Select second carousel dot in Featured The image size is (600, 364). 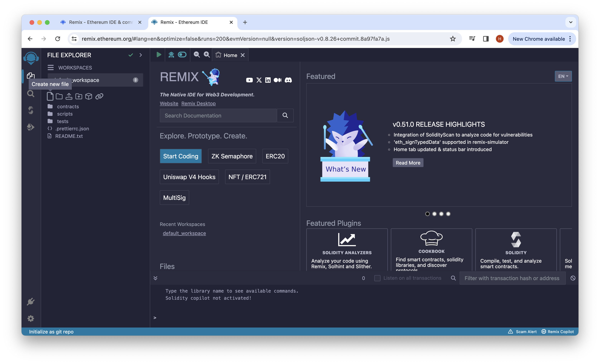434,214
